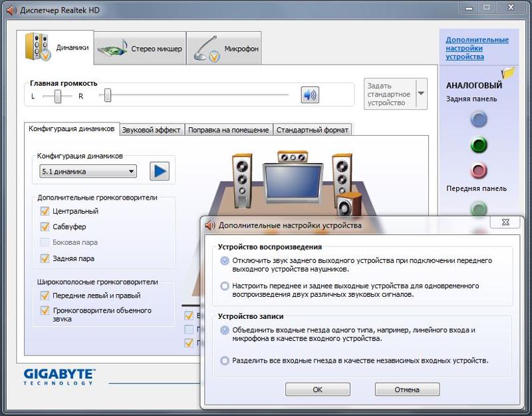This screenshot has width=532, height=416.
Task: Select combine input jacks of one type option
Action: point(225,329)
